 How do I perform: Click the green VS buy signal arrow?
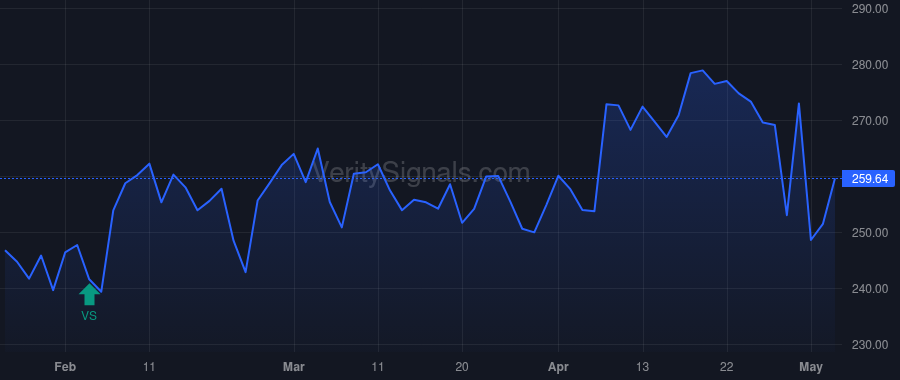coord(89,294)
